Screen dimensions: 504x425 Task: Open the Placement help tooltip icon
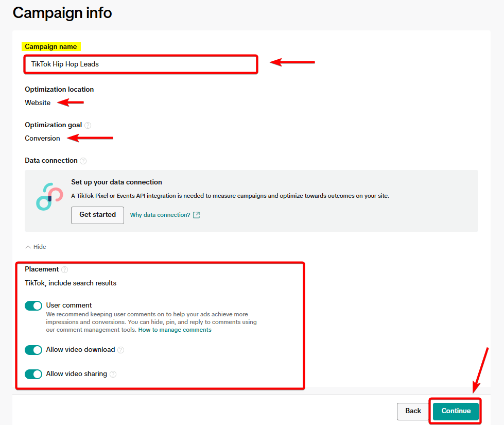tap(64, 269)
